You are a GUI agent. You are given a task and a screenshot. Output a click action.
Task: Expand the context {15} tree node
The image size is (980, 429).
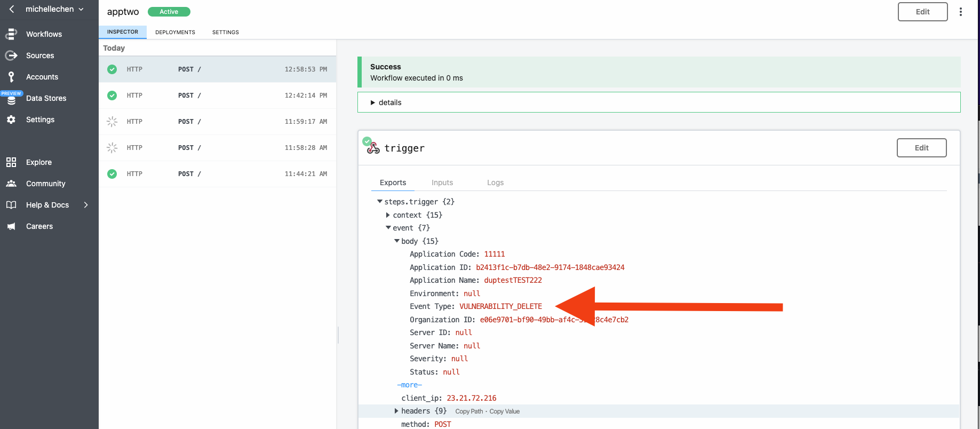[x=388, y=215]
